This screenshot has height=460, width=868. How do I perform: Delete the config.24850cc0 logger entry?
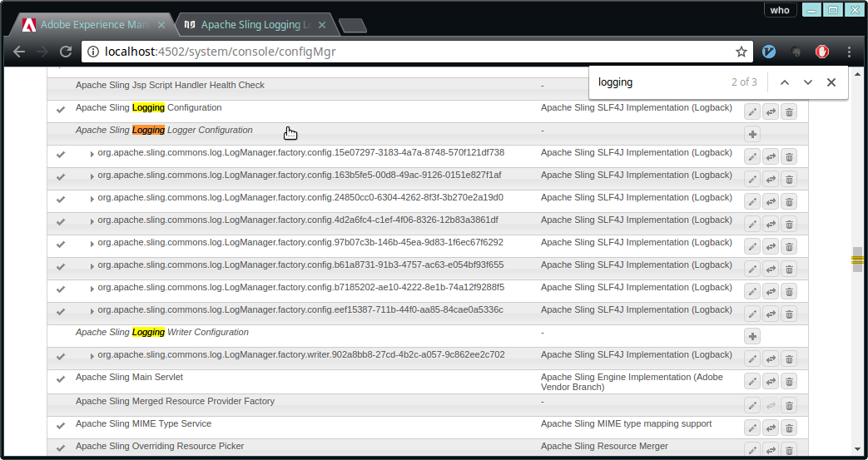pyautogui.click(x=790, y=201)
